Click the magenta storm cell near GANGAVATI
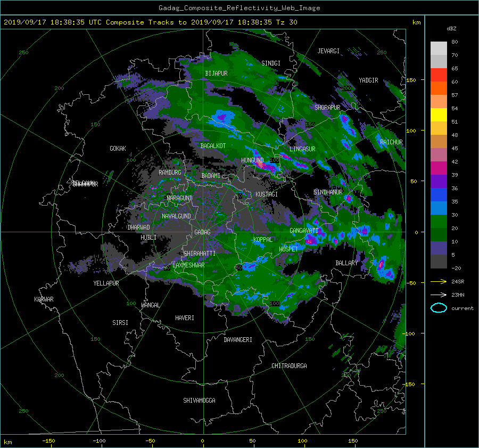This screenshot has height=448, width=479. click(x=310, y=240)
